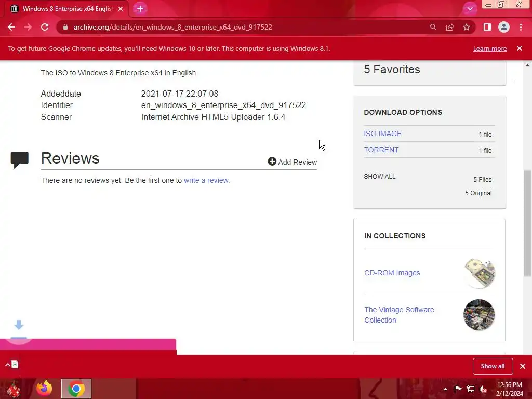Click the Chrome taskbar icon

(x=76, y=389)
